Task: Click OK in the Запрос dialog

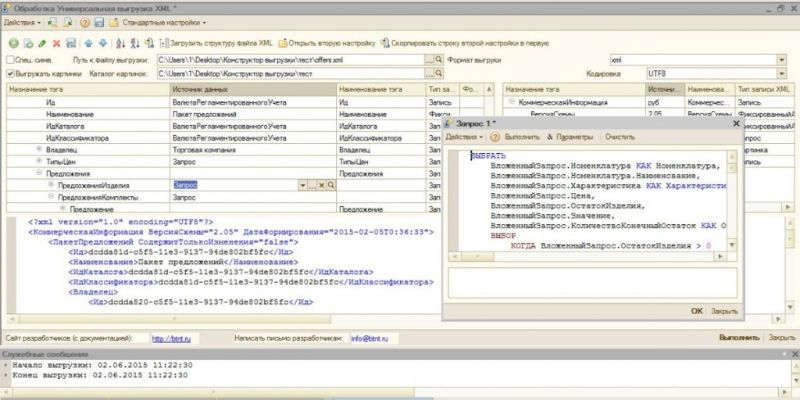Action: tap(696, 311)
